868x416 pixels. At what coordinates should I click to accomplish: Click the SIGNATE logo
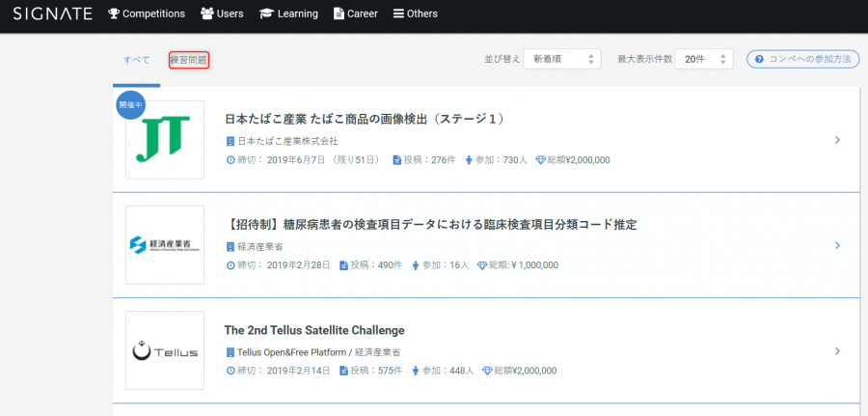pyautogui.click(x=53, y=14)
